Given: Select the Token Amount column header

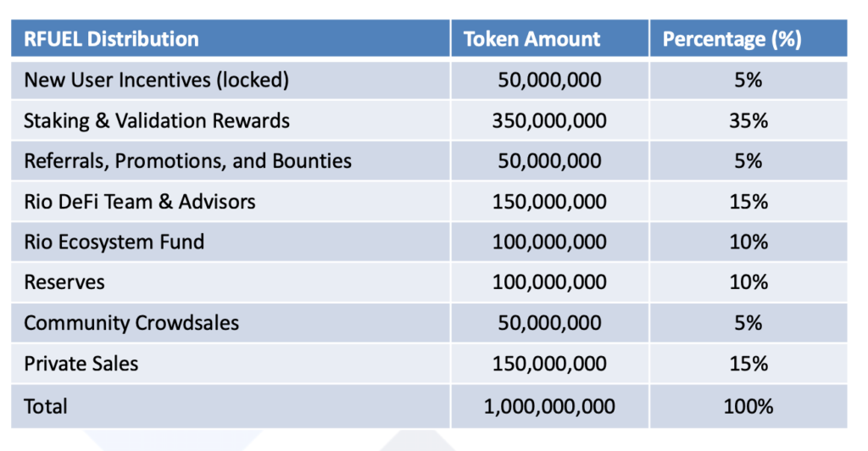Looking at the screenshot, I should point(549,38).
